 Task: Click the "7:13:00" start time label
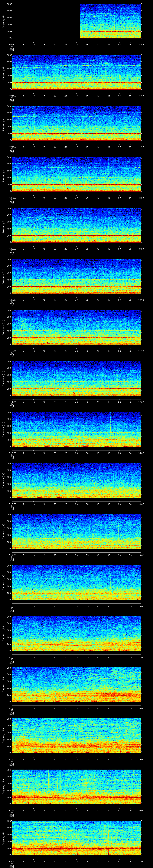[12, 504]
